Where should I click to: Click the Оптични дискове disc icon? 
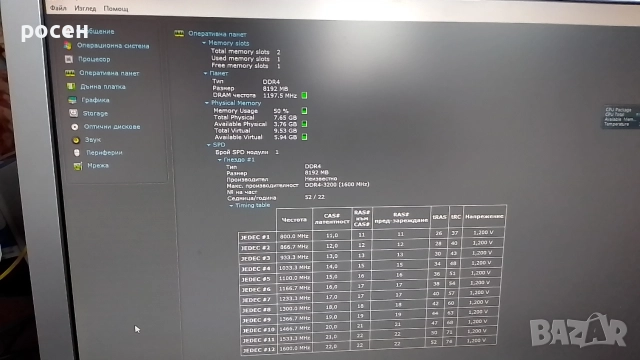(x=75, y=127)
